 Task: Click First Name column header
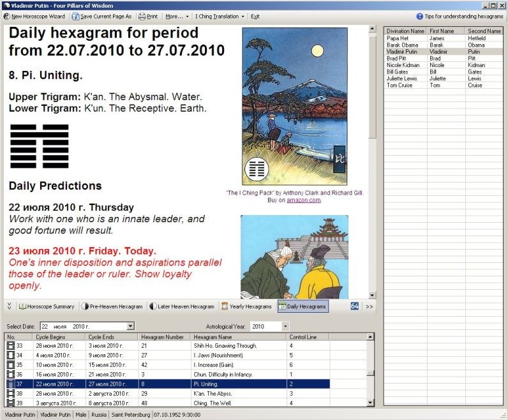446,31
